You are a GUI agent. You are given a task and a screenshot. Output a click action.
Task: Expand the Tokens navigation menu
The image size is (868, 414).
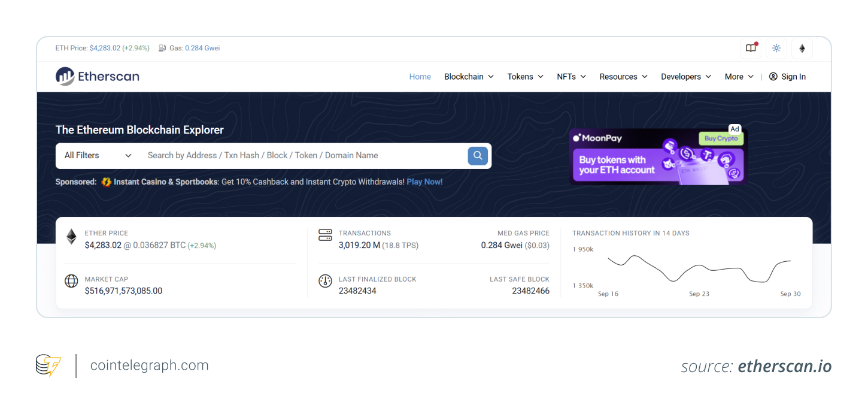[525, 77]
